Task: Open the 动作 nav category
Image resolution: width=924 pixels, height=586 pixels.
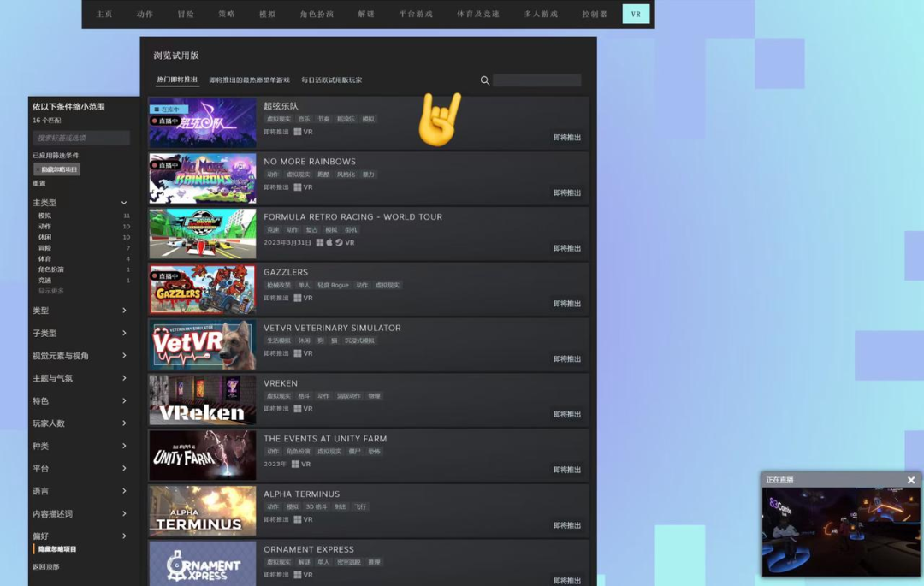Action: point(145,15)
